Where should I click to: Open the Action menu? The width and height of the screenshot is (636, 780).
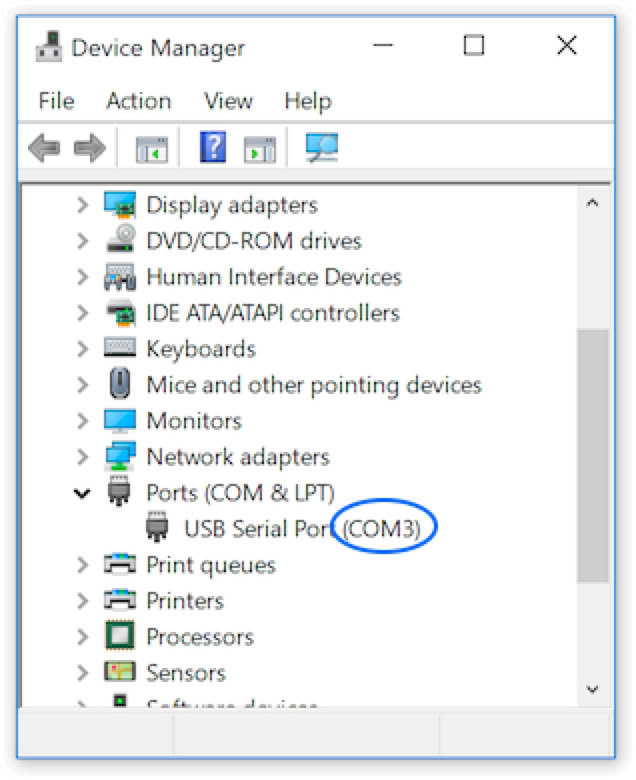[x=138, y=101]
